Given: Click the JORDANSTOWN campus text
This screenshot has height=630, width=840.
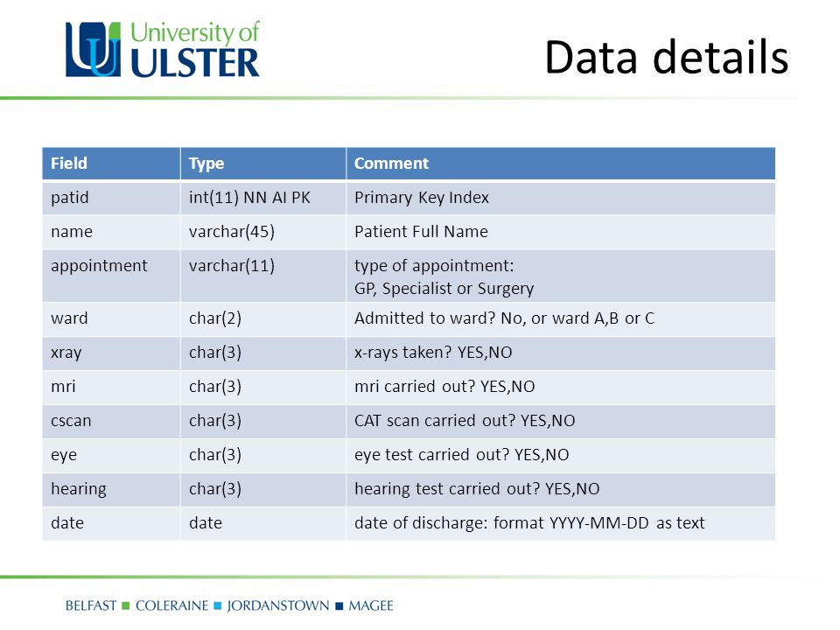Looking at the screenshot, I should point(278,605).
